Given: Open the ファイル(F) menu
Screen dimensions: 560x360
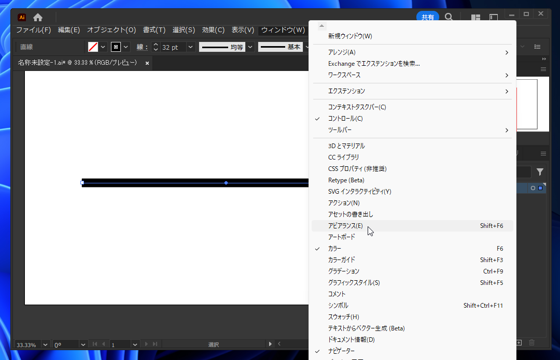Looking at the screenshot, I should (34, 30).
